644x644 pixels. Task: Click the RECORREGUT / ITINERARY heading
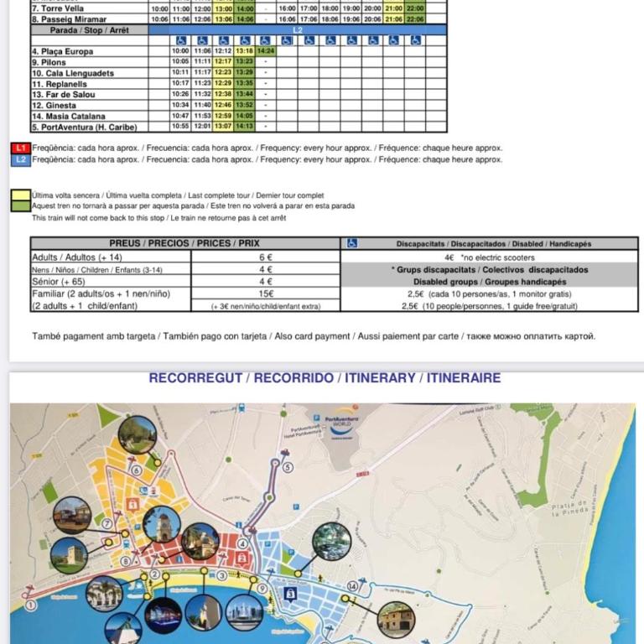tap(325, 378)
